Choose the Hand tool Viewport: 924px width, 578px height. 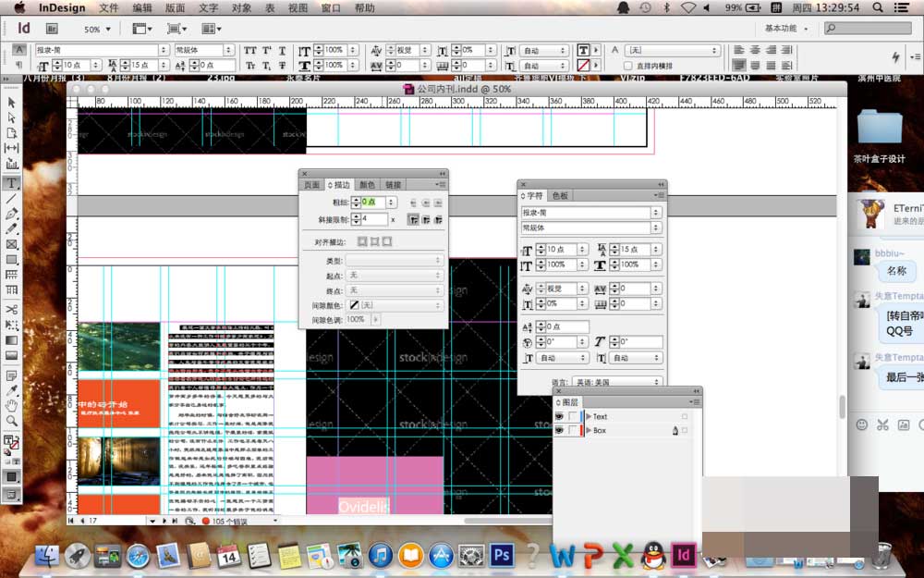[12, 406]
